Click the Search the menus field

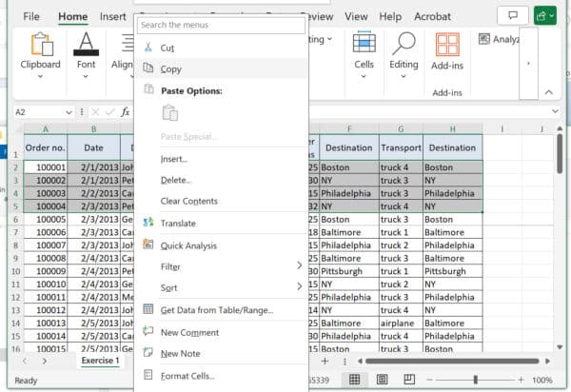pos(221,25)
